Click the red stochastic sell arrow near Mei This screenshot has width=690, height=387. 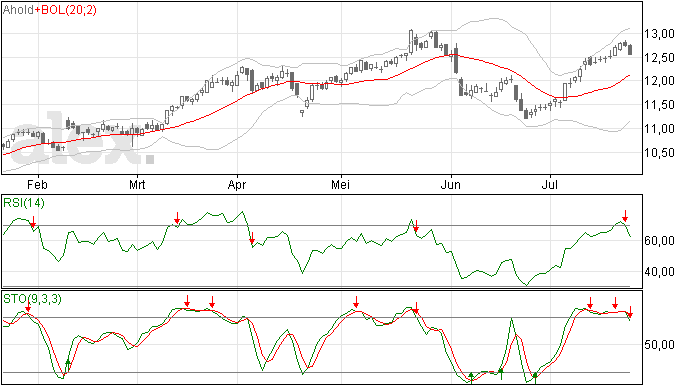356,302
